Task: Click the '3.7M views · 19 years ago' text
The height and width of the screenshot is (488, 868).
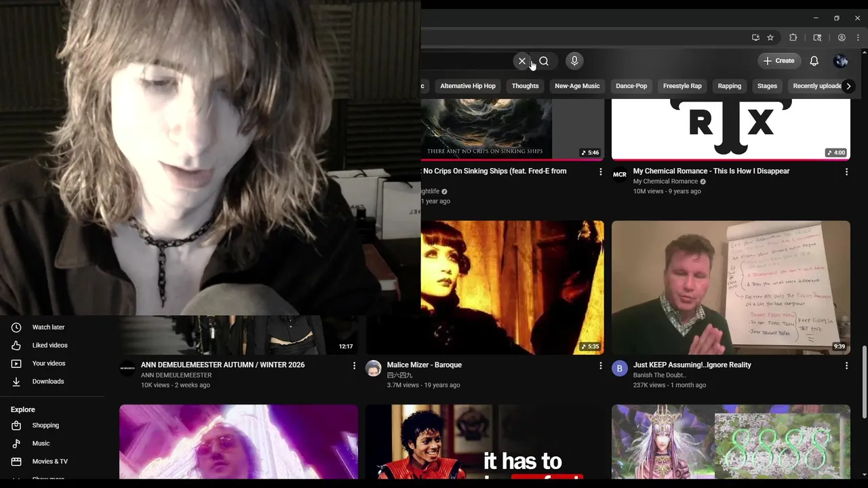Action: [x=424, y=385]
